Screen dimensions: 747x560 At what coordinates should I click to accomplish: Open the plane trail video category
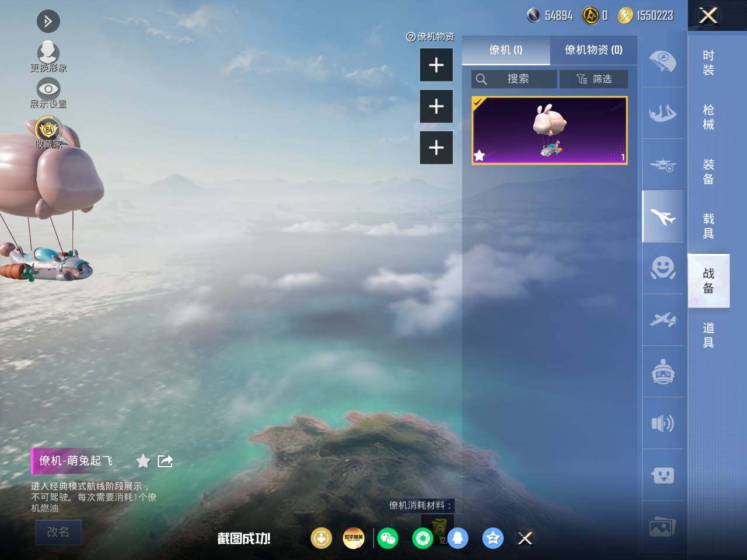click(x=663, y=164)
